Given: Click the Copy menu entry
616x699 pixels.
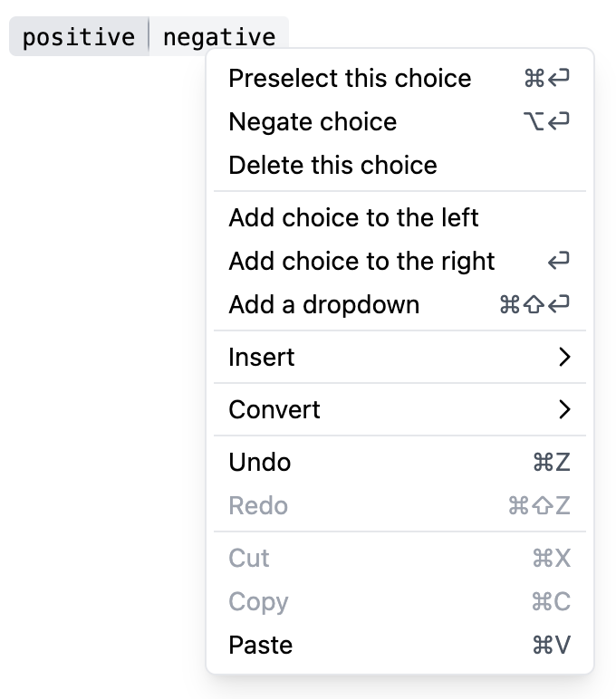Looking at the screenshot, I should click(x=258, y=602).
